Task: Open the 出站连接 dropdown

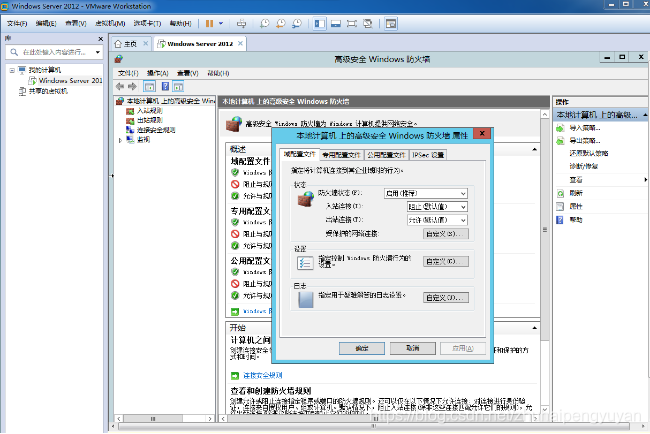Action: 437,220
